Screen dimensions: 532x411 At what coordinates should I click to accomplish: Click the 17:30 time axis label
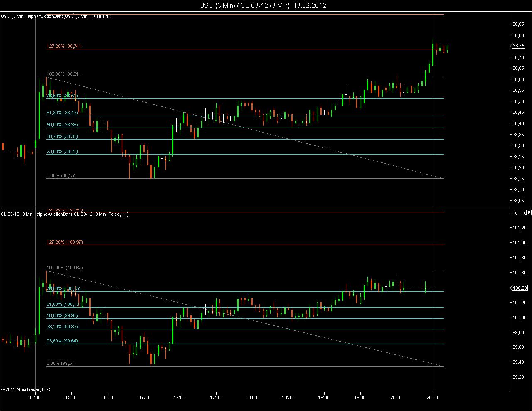coord(216,397)
